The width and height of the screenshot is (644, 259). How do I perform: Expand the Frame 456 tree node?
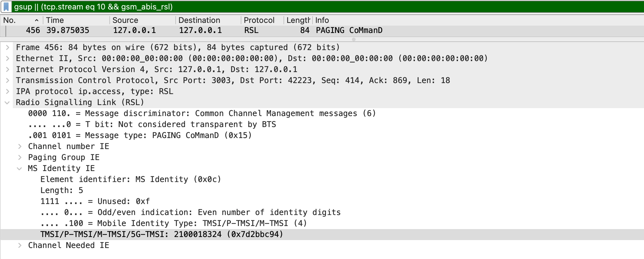tap(8, 47)
